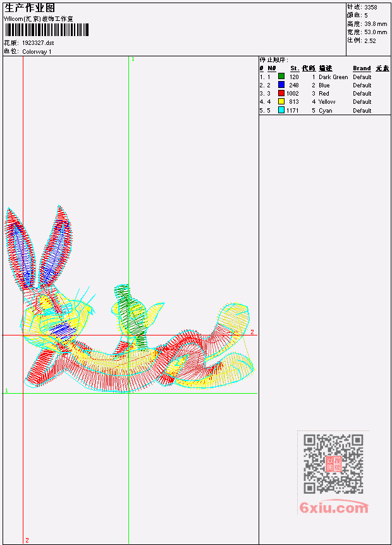Click the barcode under the studio name
The height and width of the screenshot is (545, 392).
(x=47, y=30)
